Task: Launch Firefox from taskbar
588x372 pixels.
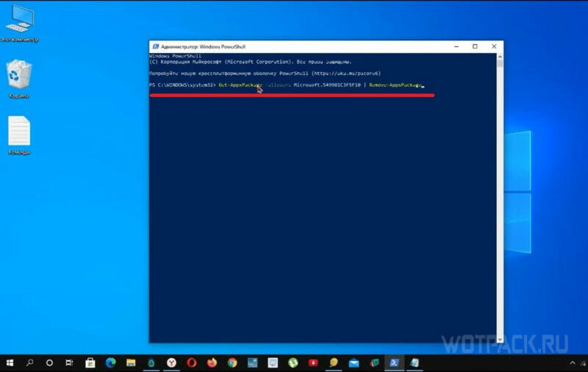Action: (212, 362)
